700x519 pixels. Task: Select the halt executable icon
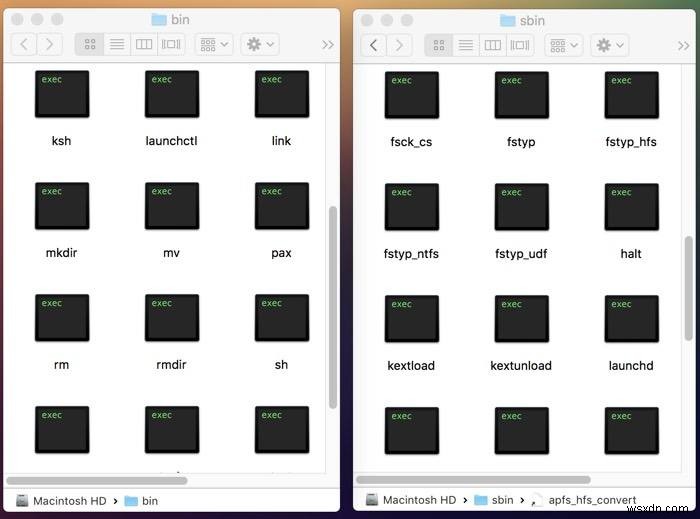coord(631,207)
